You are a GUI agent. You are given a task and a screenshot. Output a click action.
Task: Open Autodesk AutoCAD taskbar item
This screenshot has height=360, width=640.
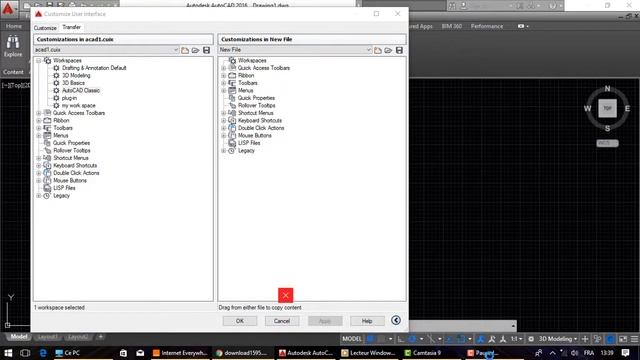pyautogui.click(x=306, y=353)
